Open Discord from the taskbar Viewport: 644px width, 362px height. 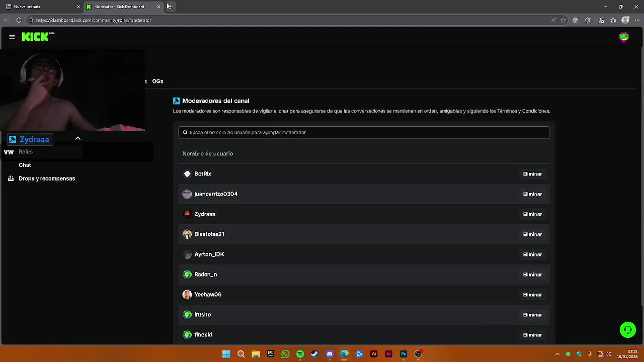330,354
